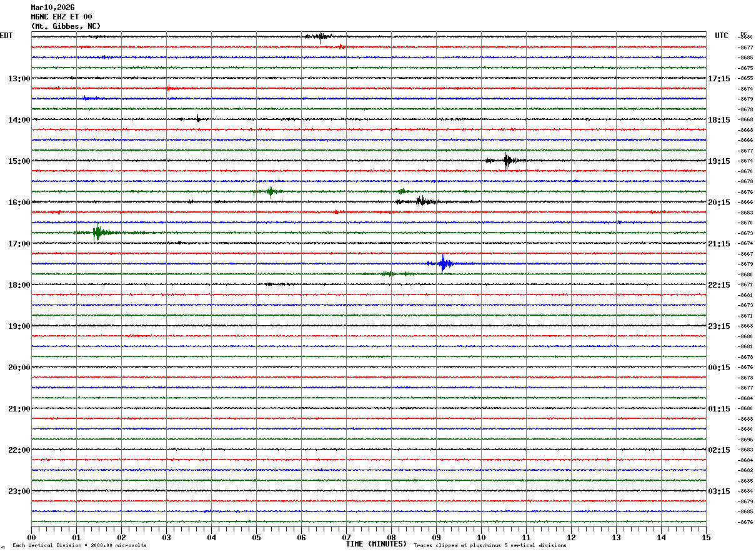The width and height of the screenshot is (756, 554).
Task: Click the 03:15 UTC time label
Action: pos(719,491)
